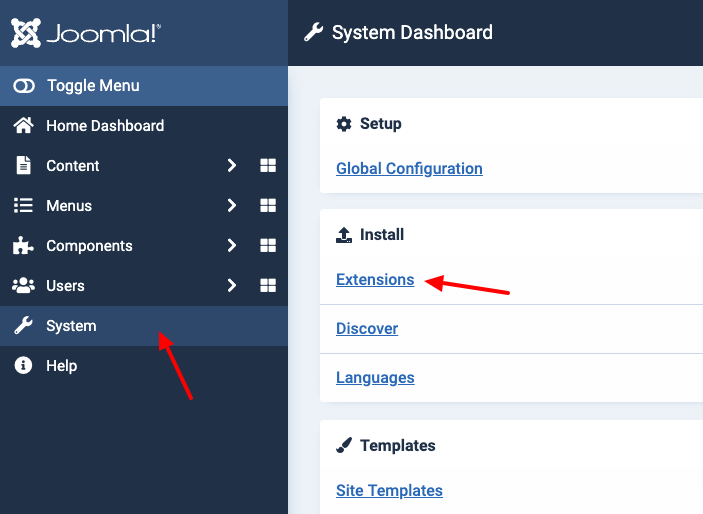This screenshot has width=703, height=514.
Task: Open the Users dashboard grid icon
Action: 268,285
